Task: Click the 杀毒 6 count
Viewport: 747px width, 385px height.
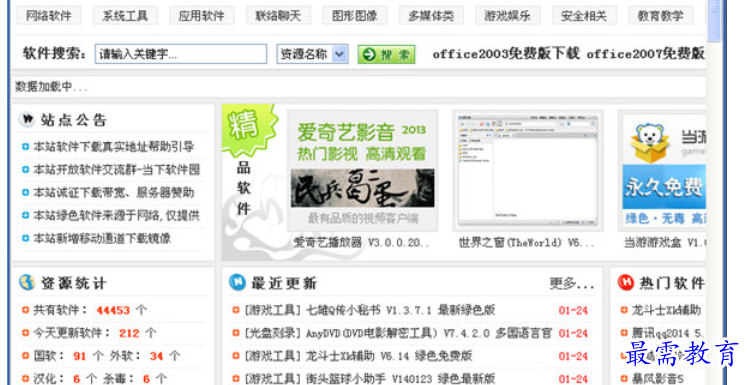Action: point(146,379)
